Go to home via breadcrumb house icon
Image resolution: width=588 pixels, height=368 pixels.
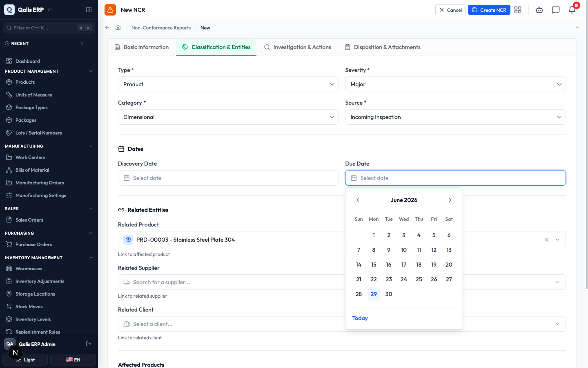click(118, 27)
